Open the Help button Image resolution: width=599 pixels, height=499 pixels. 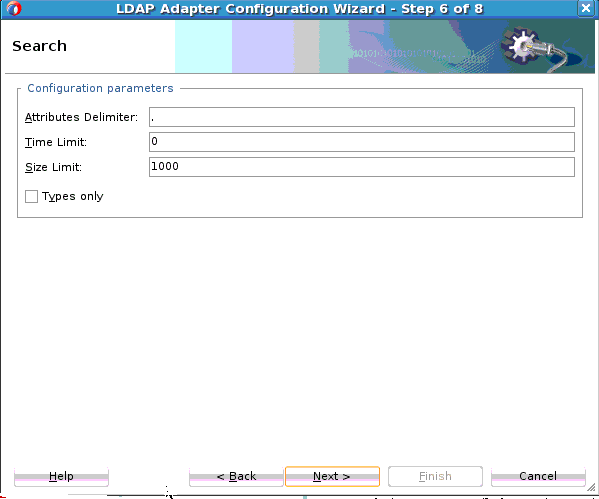pyautogui.click(x=61, y=476)
